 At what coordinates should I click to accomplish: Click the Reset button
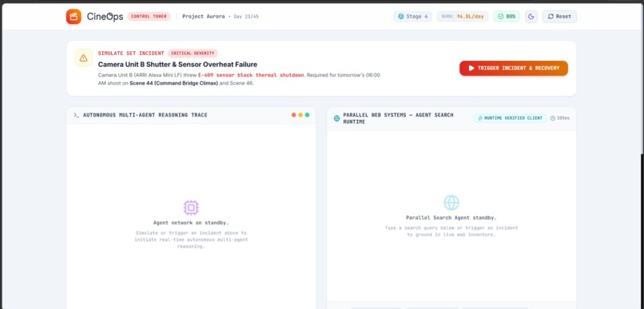559,17
